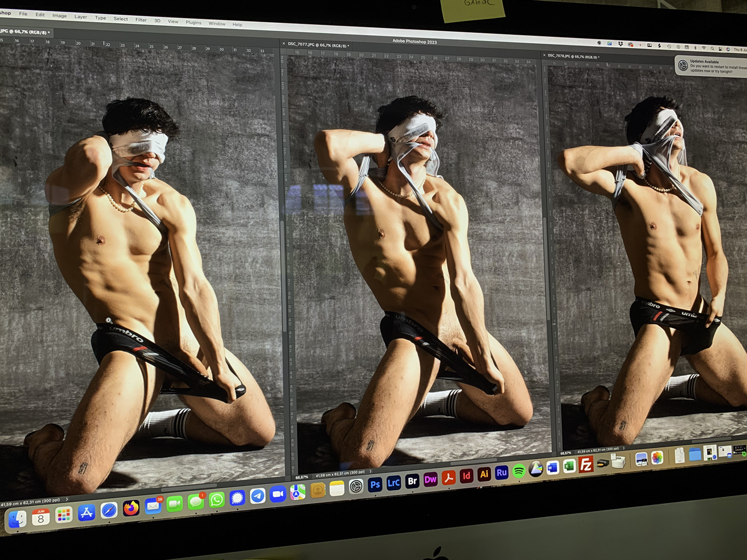The image size is (747, 560).
Task: Open Spotify from the Dock
Action: coord(519,471)
